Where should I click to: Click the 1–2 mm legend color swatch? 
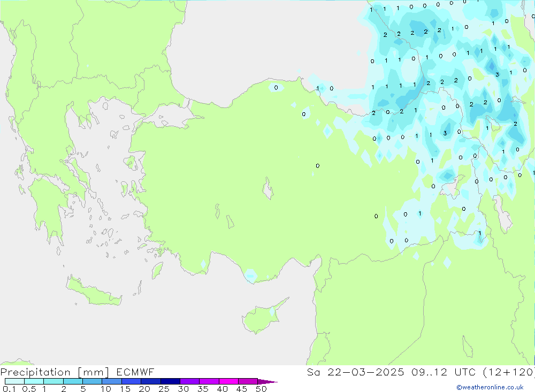click(53, 381)
